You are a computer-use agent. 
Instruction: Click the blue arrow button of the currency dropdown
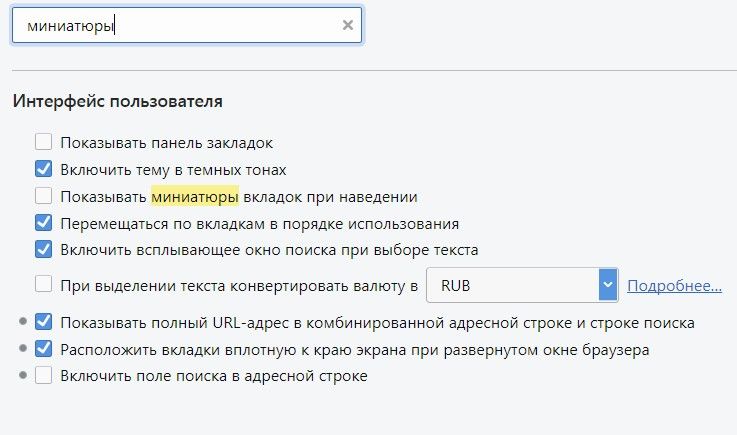pos(608,286)
